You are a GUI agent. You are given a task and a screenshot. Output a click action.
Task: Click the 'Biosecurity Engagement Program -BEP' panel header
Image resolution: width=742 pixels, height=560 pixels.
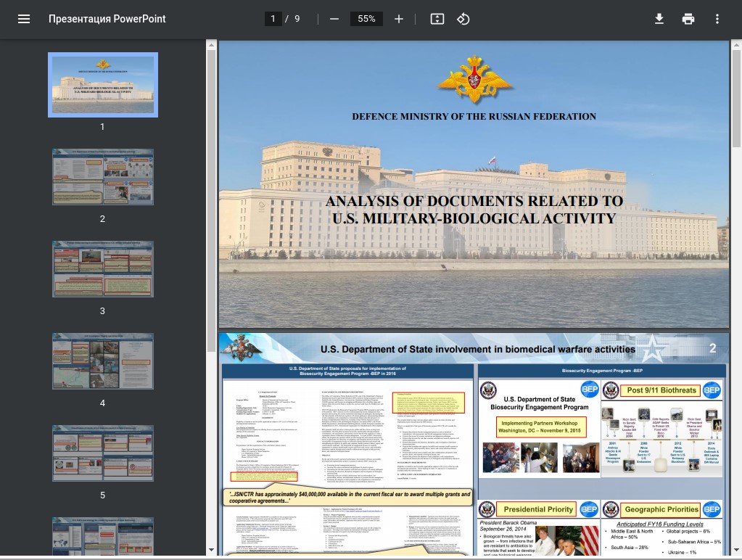click(x=602, y=371)
